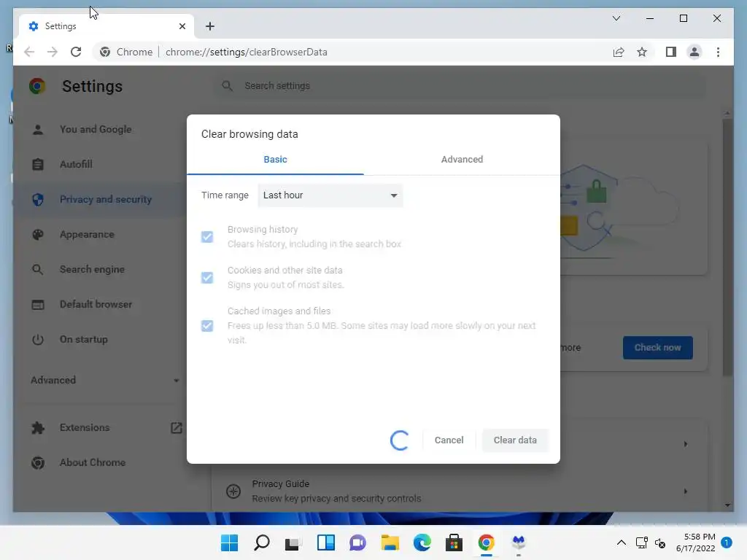Expand Privacy Guide row arrow
Screen dimensions: 747x560
(x=686, y=491)
